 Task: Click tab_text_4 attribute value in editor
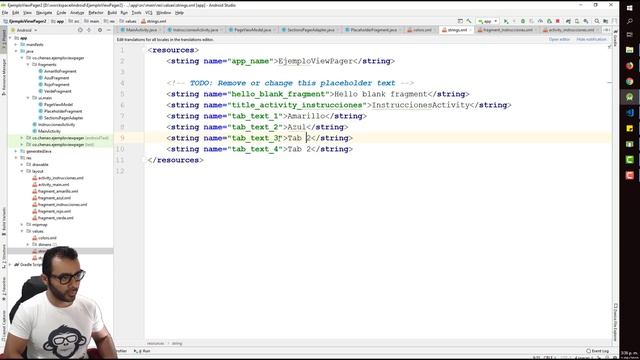(x=255, y=149)
